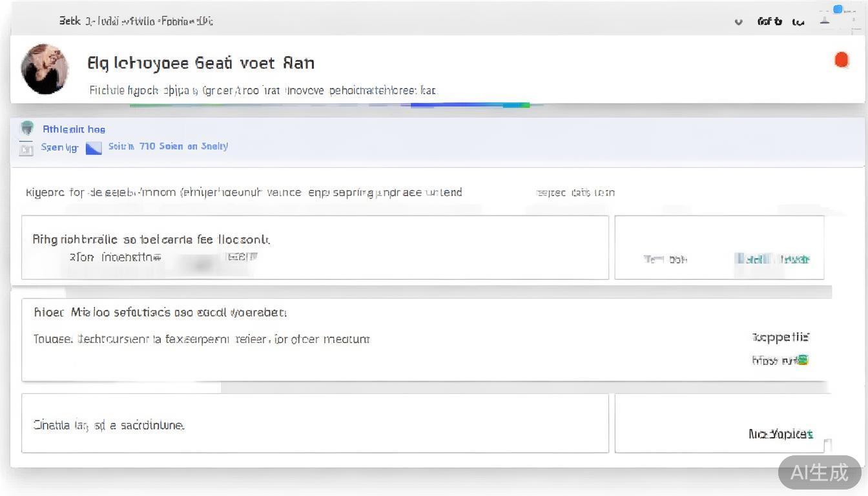The image size is (868, 496).
Task: Select the 'Cinatla lag sd a sacrdinlune' card
Action: pos(315,424)
